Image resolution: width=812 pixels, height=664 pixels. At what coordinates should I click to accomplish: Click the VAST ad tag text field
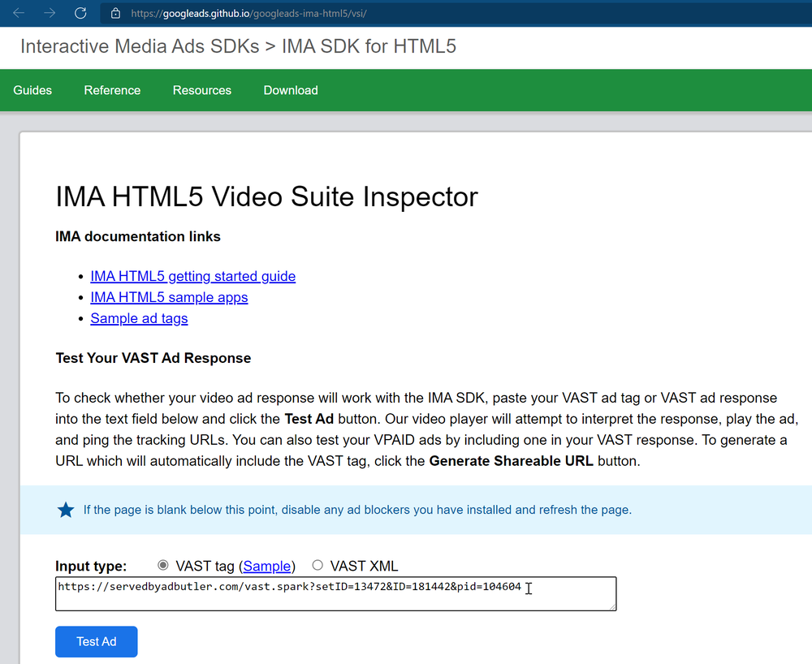click(x=335, y=593)
